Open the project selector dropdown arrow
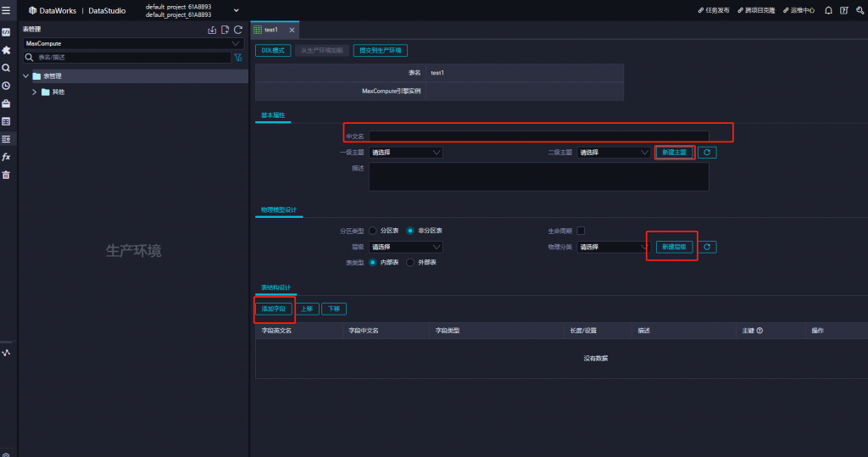This screenshot has height=457, width=868. click(236, 10)
